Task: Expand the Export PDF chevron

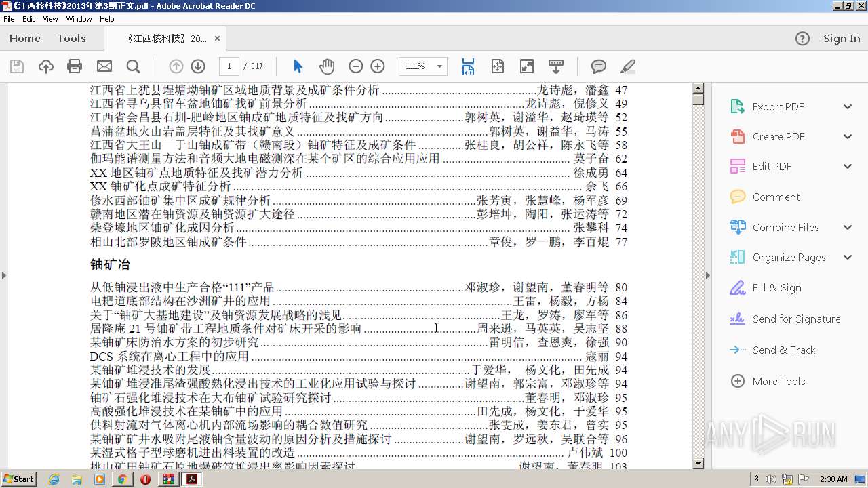Action: pos(848,107)
